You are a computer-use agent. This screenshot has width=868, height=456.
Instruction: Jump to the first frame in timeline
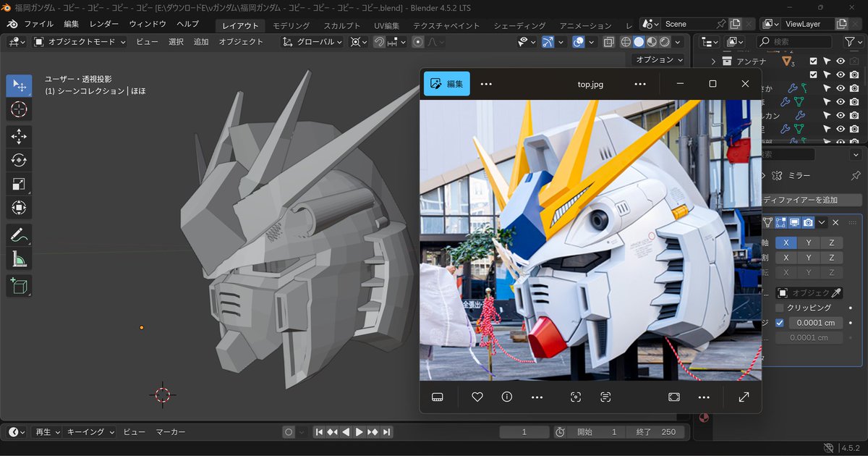319,432
